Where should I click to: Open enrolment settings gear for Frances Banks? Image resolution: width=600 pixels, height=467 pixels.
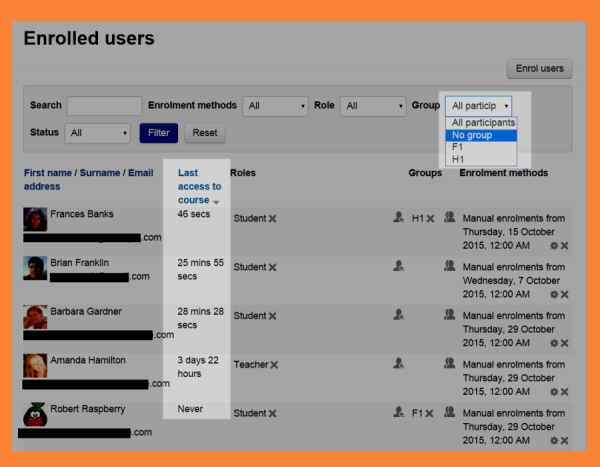(x=553, y=245)
